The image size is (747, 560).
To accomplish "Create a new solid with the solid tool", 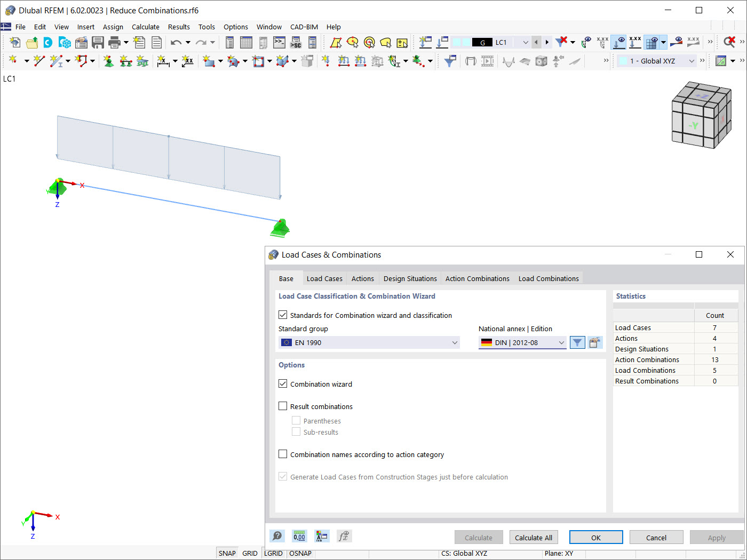I will 283,61.
